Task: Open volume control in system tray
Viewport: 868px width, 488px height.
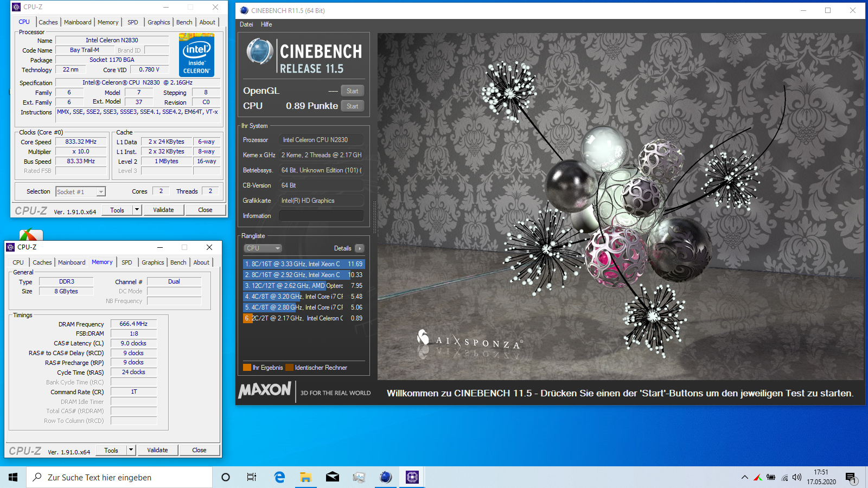Action: click(797, 477)
